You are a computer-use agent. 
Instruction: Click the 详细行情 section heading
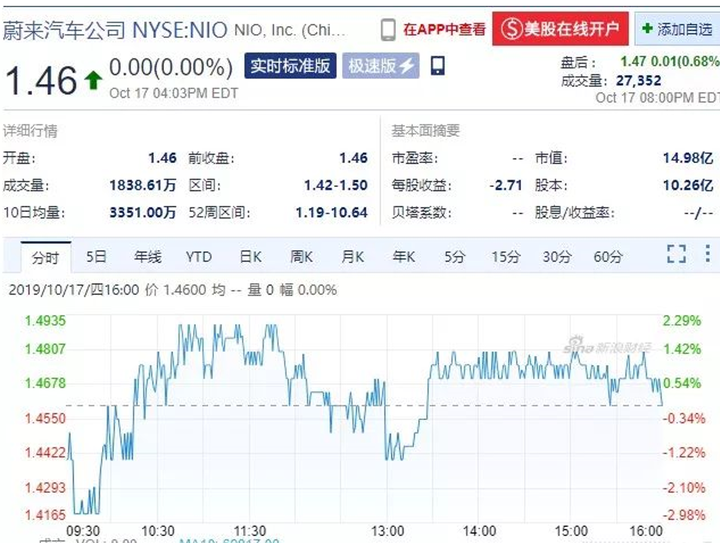click(30, 131)
